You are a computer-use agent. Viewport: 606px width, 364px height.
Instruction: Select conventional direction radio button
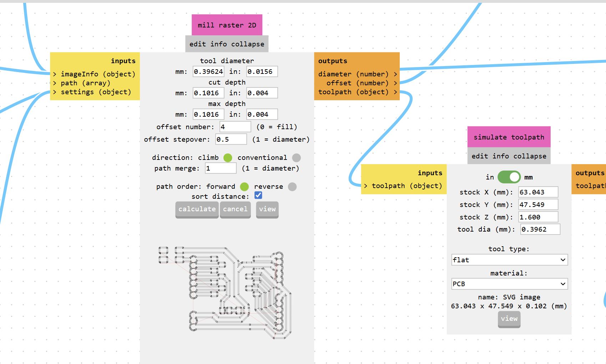(x=296, y=158)
